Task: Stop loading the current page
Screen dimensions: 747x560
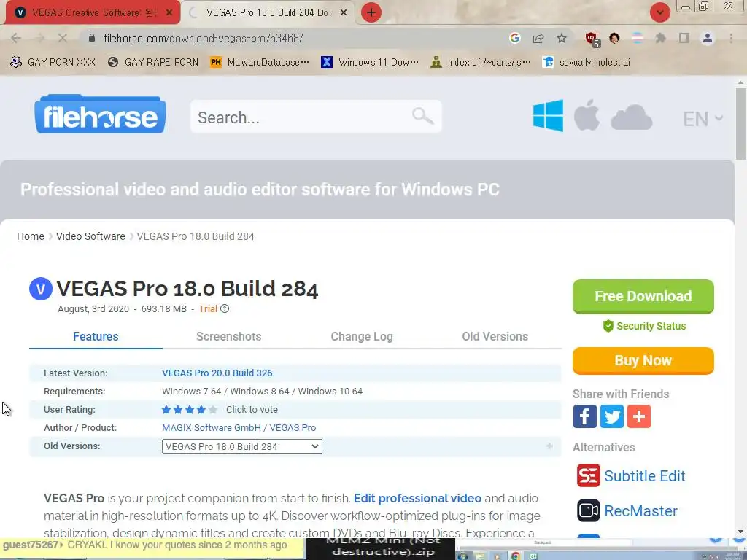Action: coord(63,38)
